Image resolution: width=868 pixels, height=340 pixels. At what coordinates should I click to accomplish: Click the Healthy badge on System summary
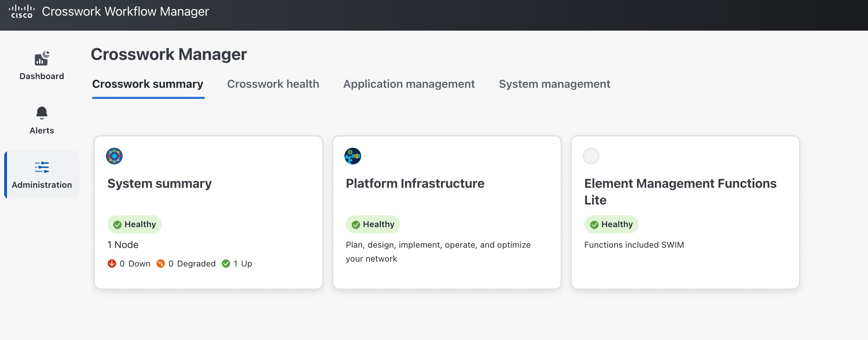(135, 224)
